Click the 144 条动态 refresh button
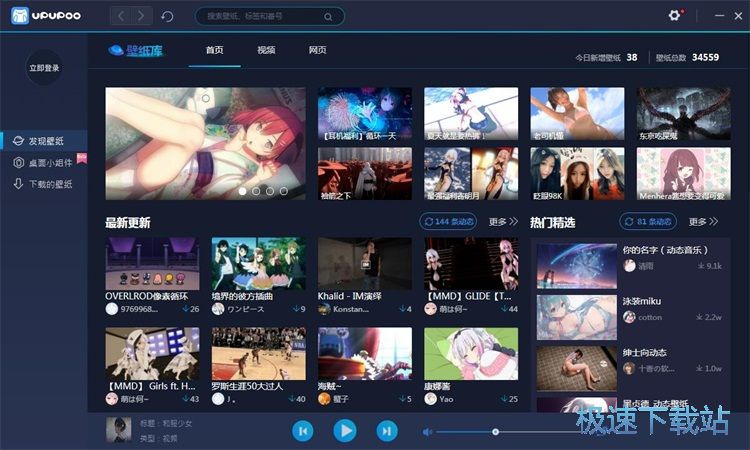 click(x=448, y=222)
